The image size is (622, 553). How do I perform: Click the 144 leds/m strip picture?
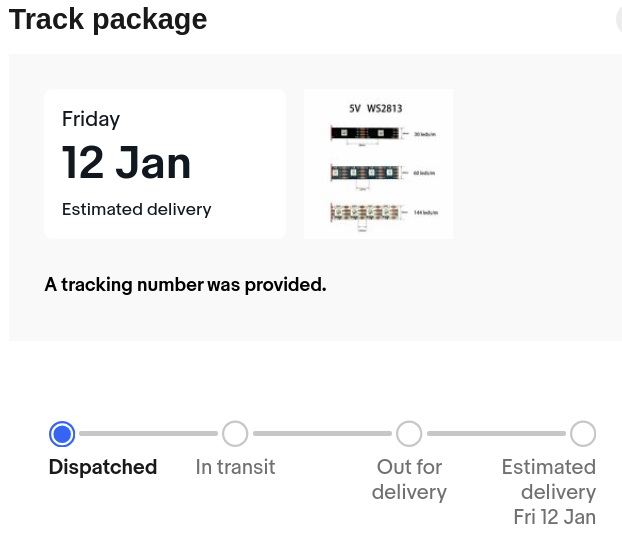(x=365, y=212)
